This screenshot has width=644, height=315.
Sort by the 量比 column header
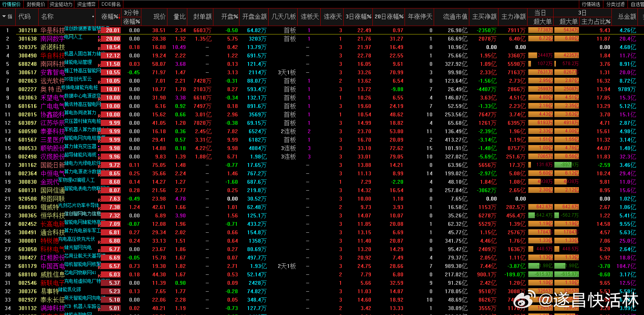point(179,16)
